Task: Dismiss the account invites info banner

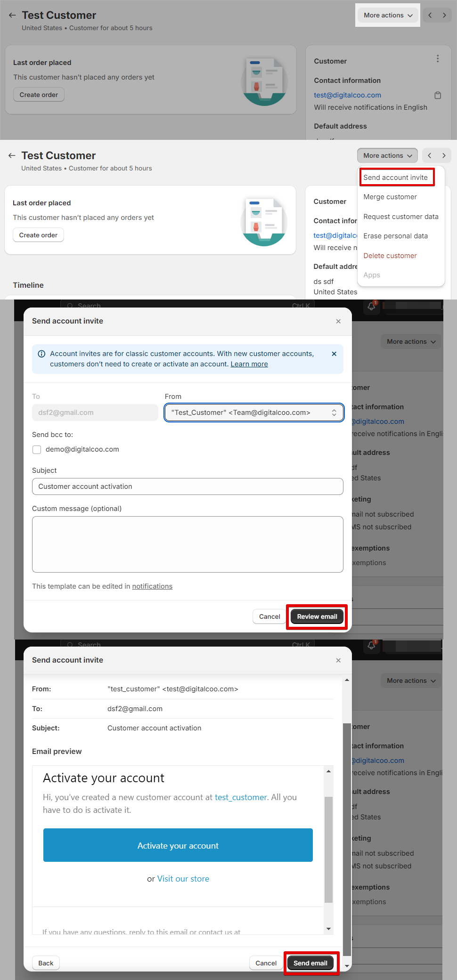Action: pyautogui.click(x=334, y=354)
